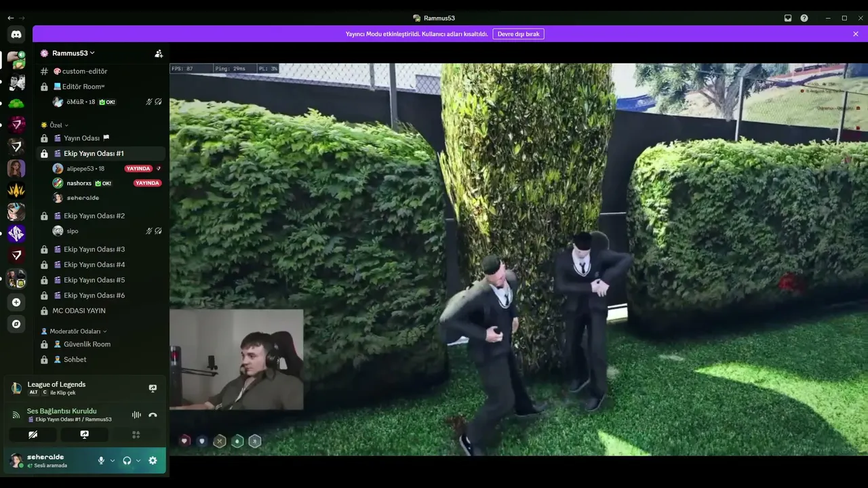Mute the microphone

point(101,461)
